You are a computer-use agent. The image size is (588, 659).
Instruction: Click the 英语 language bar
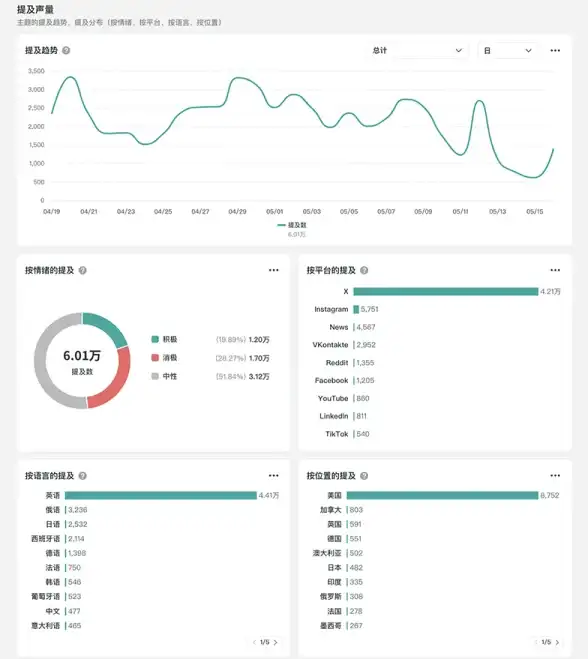pyautogui.click(x=161, y=496)
